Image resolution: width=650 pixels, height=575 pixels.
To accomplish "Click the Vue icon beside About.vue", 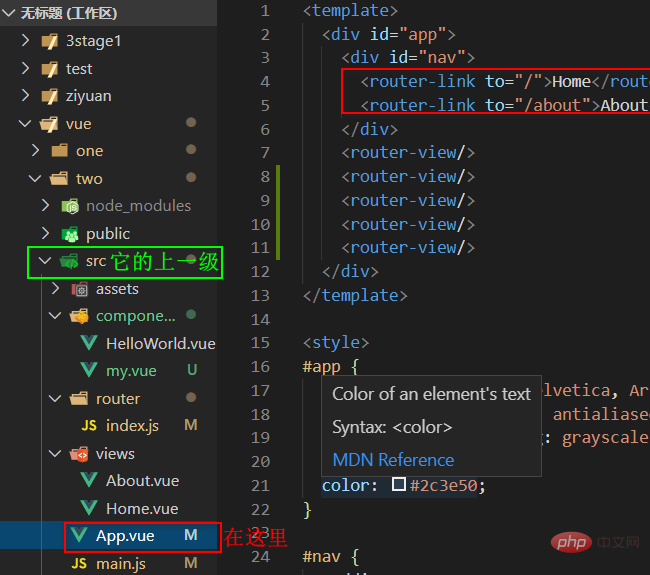I will (89, 480).
